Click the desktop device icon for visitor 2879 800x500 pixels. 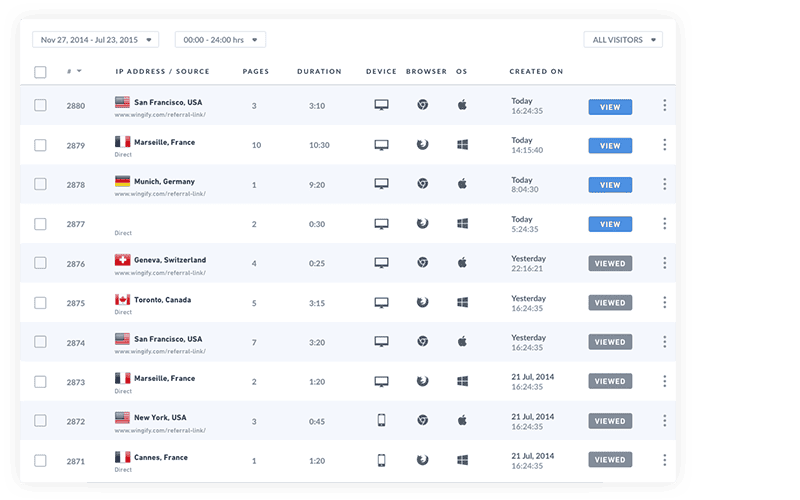(x=381, y=145)
